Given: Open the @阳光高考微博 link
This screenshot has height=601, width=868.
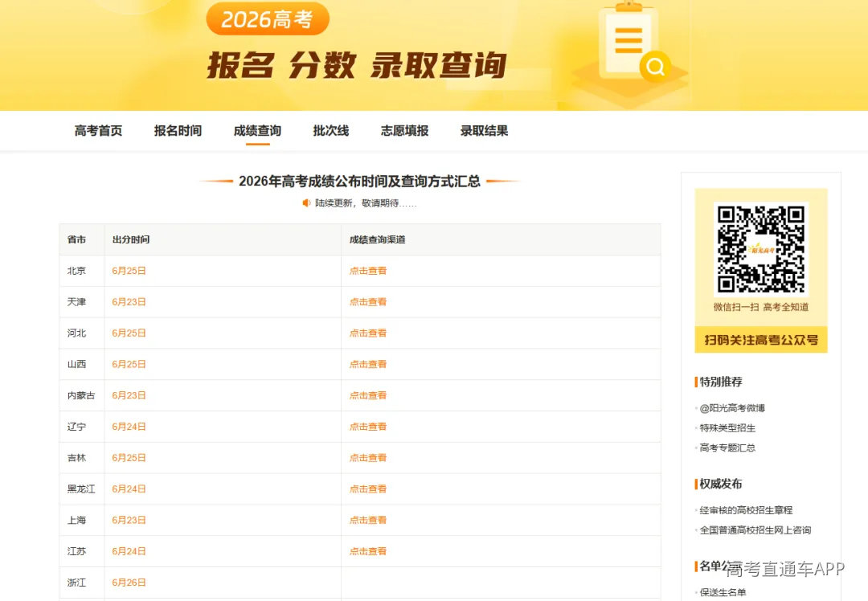Looking at the screenshot, I should [732, 408].
